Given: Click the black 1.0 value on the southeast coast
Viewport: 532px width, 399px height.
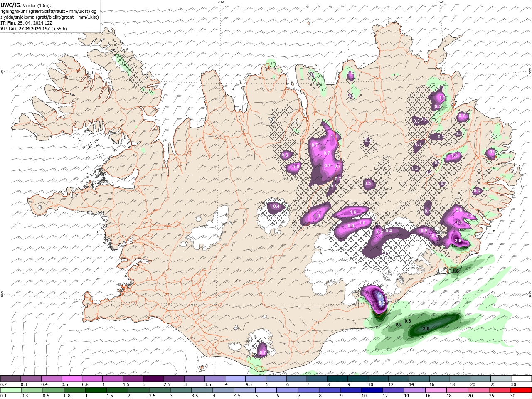Looking at the screenshot, I should [456, 271].
